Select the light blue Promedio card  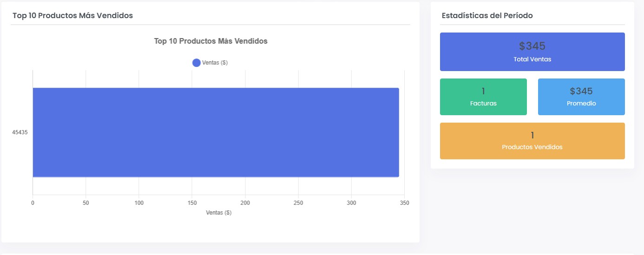[x=581, y=97]
